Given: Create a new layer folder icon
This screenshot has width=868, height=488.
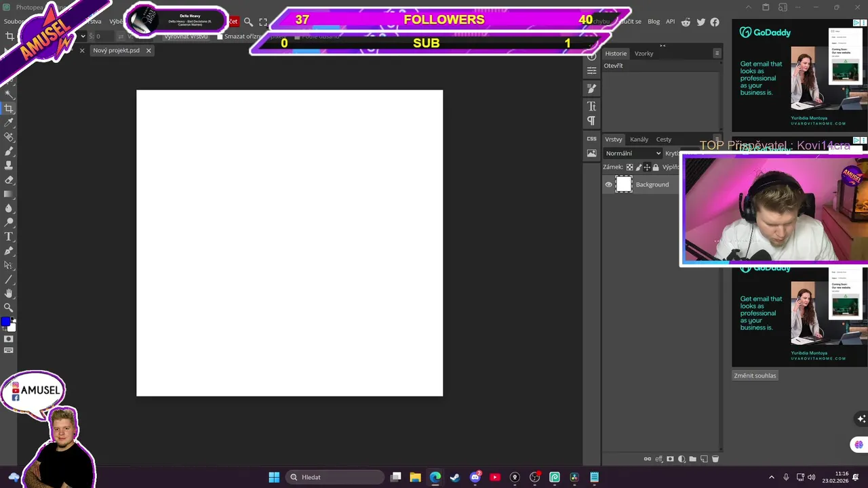Looking at the screenshot, I should pos(692,459).
